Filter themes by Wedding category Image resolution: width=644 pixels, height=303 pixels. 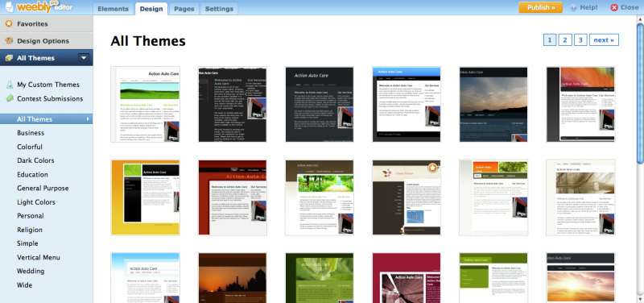coord(31,271)
